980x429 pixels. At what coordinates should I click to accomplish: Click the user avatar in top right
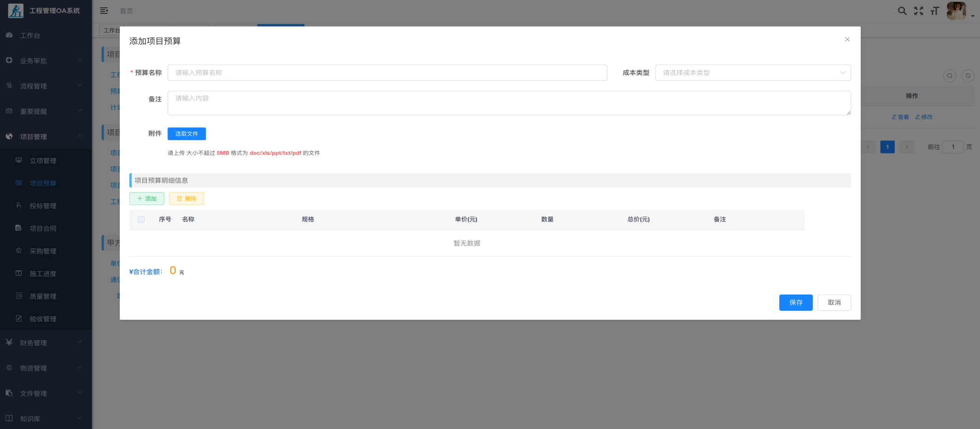click(x=956, y=11)
